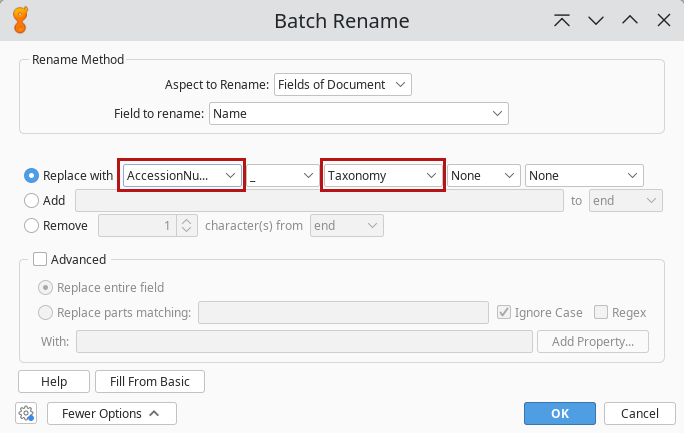Open the first None separator dropdown

483,175
